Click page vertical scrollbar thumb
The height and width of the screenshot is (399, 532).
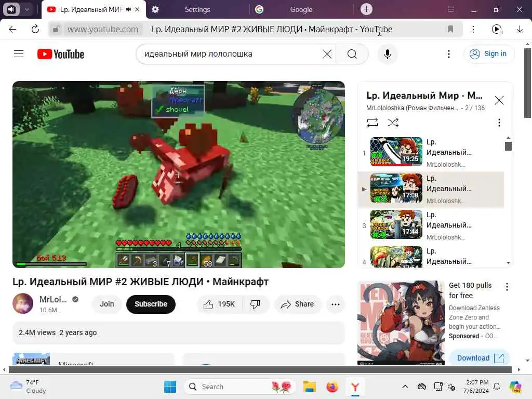tap(527, 83)
